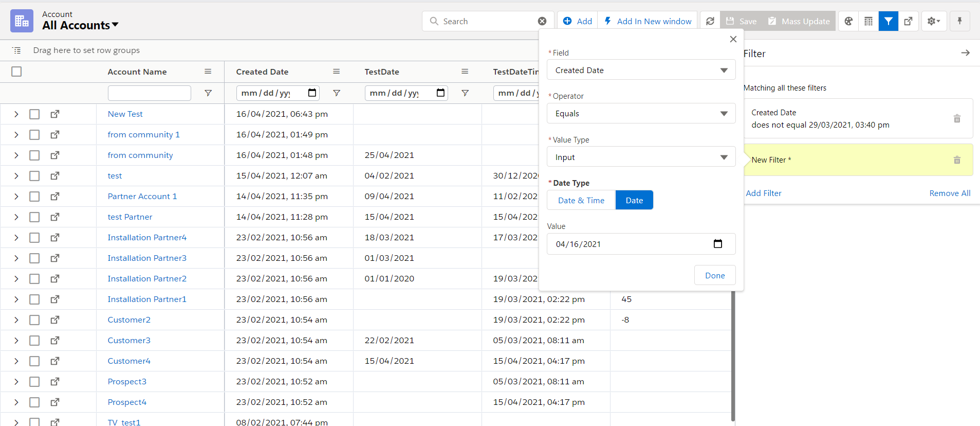This screenshot has width=980, height=426.
Task: Open the Account Name column menu
Action: [208, 72]
